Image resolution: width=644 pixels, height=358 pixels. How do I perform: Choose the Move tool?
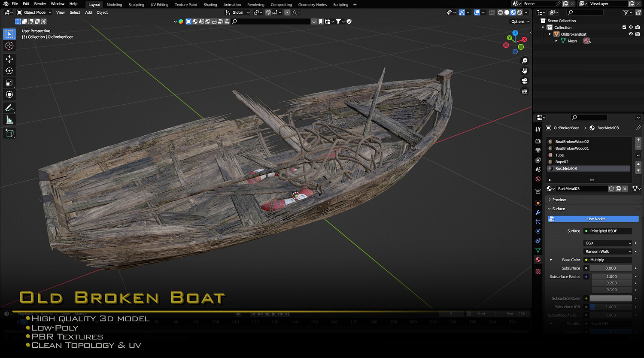tap(9, 59)
